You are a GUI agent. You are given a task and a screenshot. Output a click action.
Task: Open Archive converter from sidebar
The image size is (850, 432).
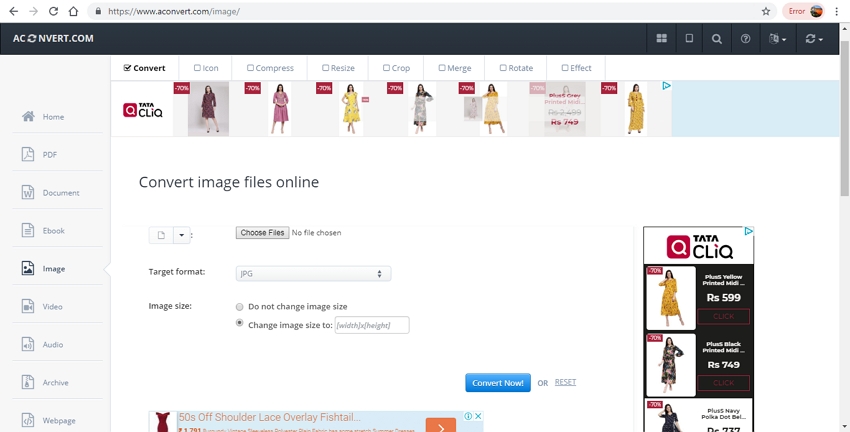pyautogui.click(x=55, y=383)
